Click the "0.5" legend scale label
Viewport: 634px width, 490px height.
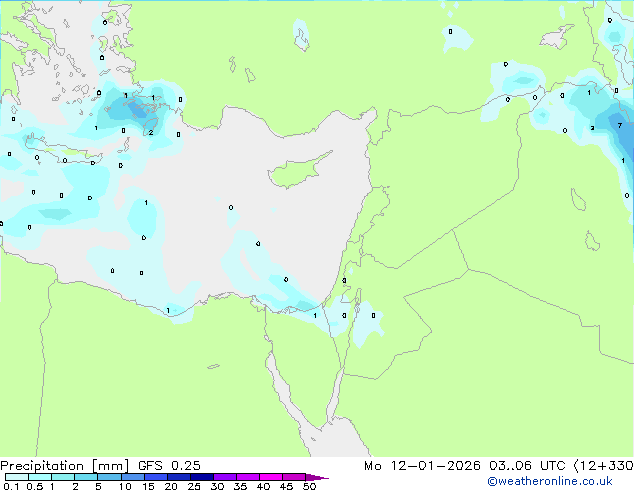point(35,486)
